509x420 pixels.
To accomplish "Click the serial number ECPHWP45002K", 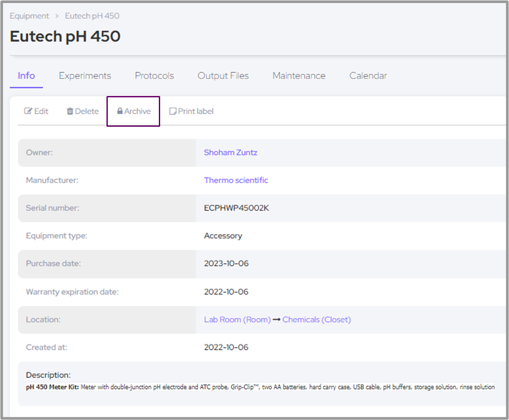I will pos(236,208).
